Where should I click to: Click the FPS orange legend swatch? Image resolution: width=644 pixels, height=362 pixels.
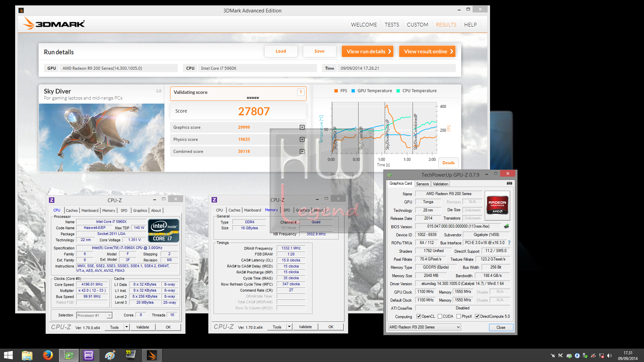[336, 91]
